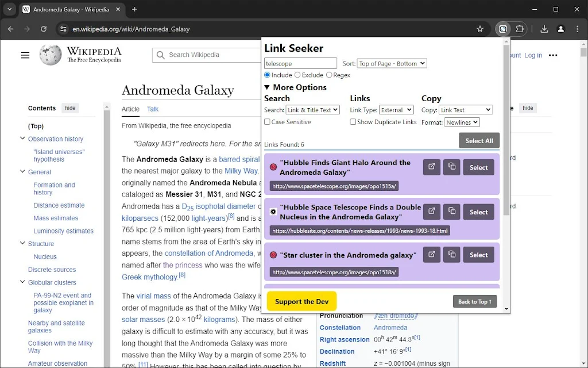The height and width of the screenshot is (368, 588).
Task: Enable the Case Sensitive checkbox
Action: pos(267,122)
